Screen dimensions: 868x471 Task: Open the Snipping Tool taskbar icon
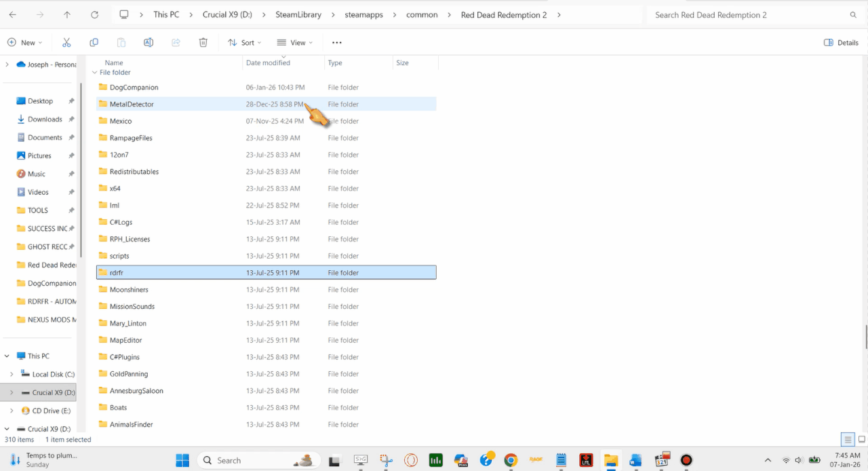click(x=386, y=460)
